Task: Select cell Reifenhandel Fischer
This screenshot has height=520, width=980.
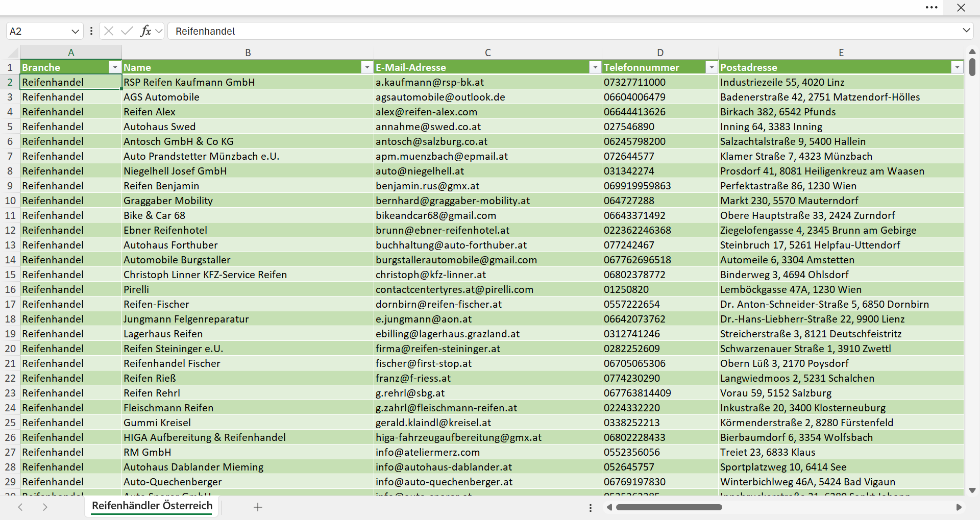Action: [x=248, y=363]
